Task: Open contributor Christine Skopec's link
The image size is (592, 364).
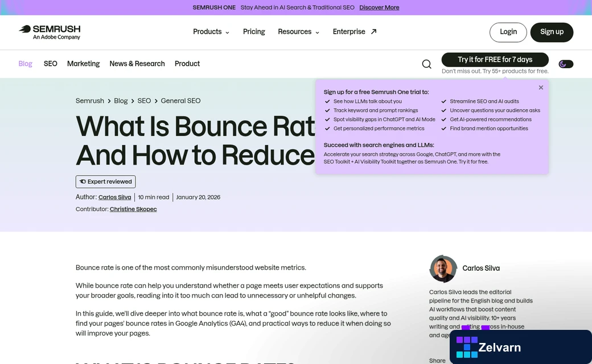Action: point(133,209)
